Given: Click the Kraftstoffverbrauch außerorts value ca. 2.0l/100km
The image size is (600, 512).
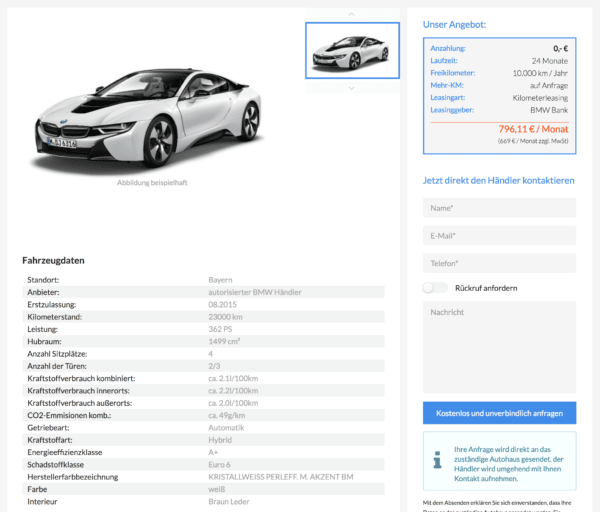Looking at the screenshot, I should point(233,403).
